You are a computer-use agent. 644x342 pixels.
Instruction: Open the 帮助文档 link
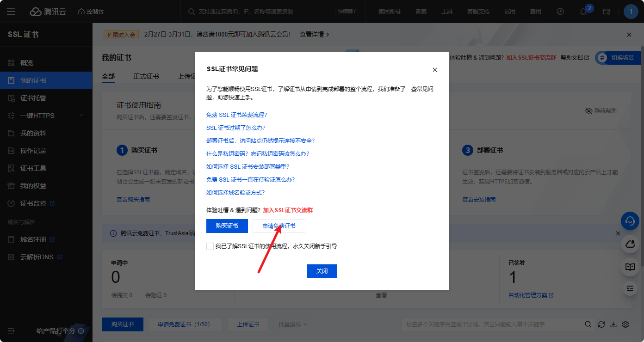575,58
